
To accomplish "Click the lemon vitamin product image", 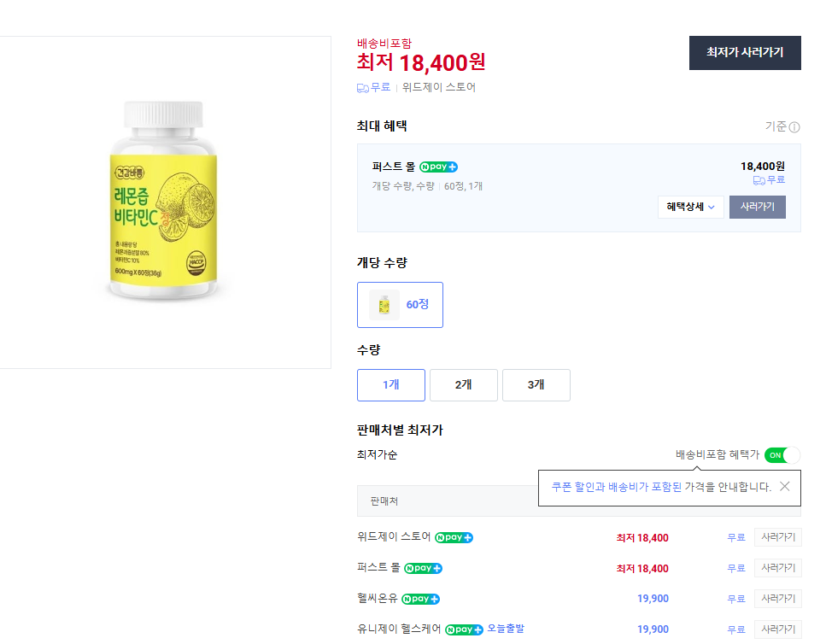I will [165, 202].
